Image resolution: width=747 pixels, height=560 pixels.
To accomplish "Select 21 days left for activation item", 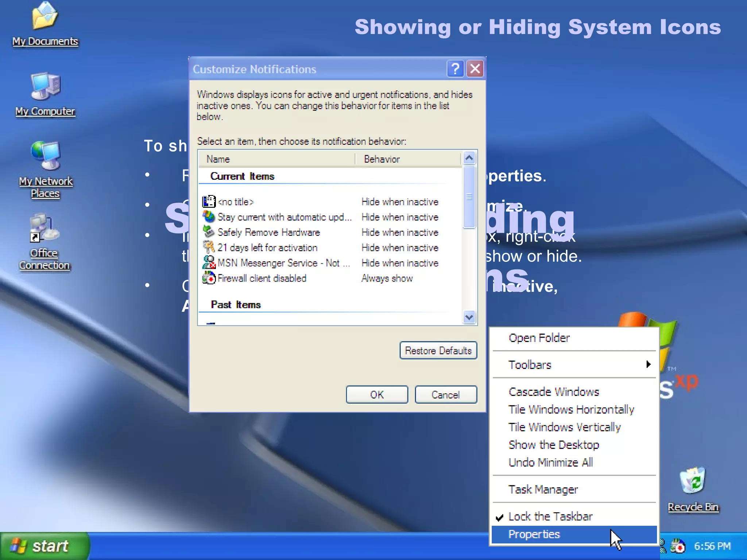I will click(x=267, y=248).
